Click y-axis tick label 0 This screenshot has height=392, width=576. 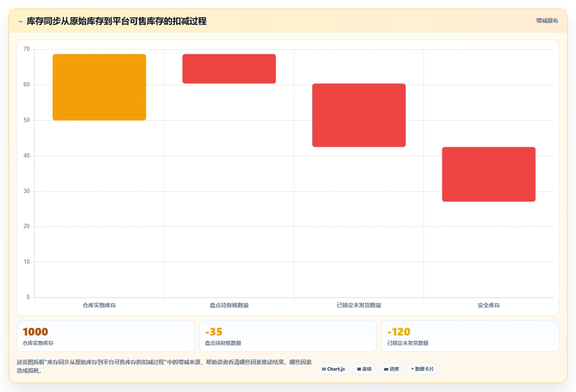coord(28,297)
